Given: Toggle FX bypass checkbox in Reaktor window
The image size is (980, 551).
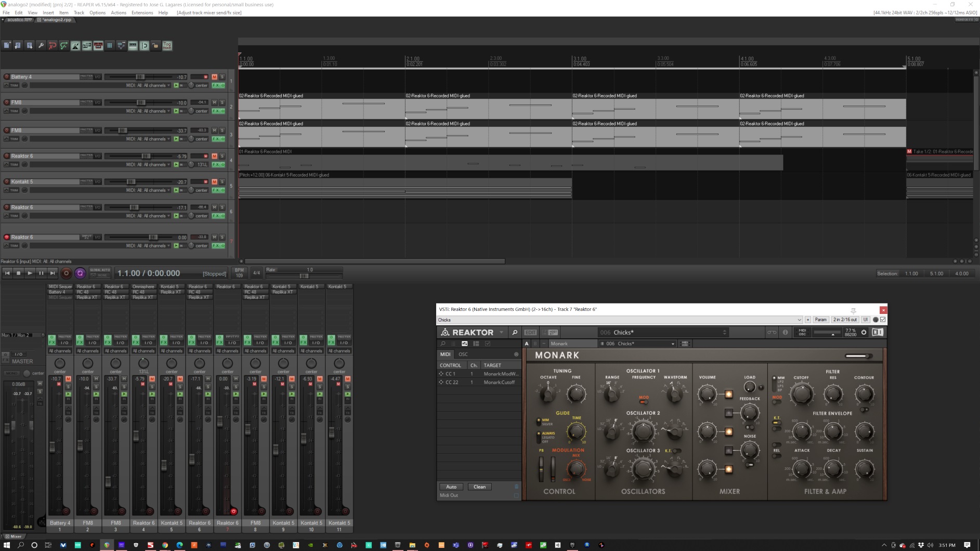Looking at the screenshot, I should (x=883, y=320).
